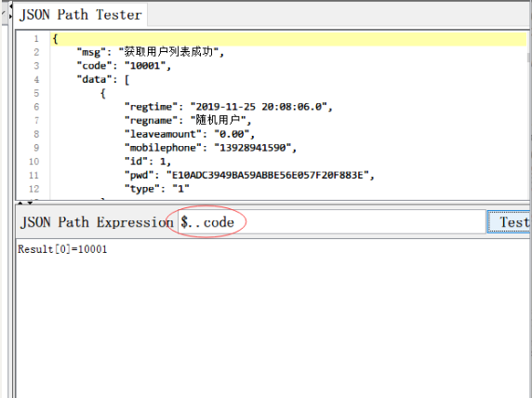Click the "mobilephone" value 13928941590
Image resolution: width=532 pixels, height=398 pixels.
pos(253,148)
